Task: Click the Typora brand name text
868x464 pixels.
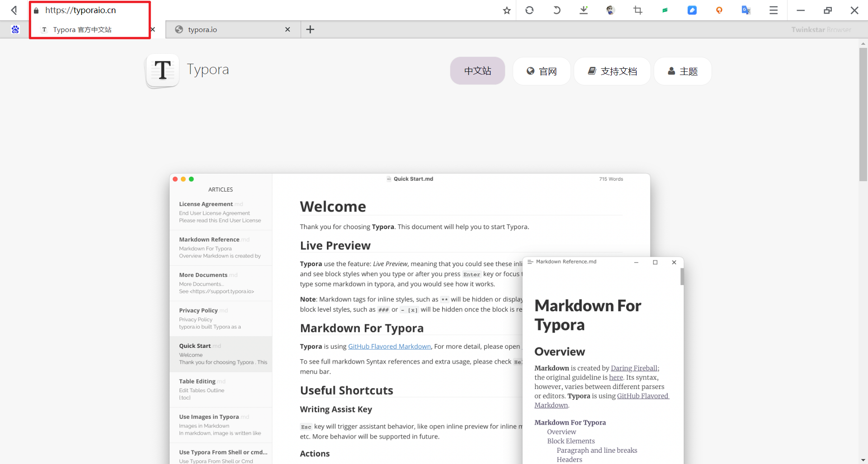Action: click(208, 70)
